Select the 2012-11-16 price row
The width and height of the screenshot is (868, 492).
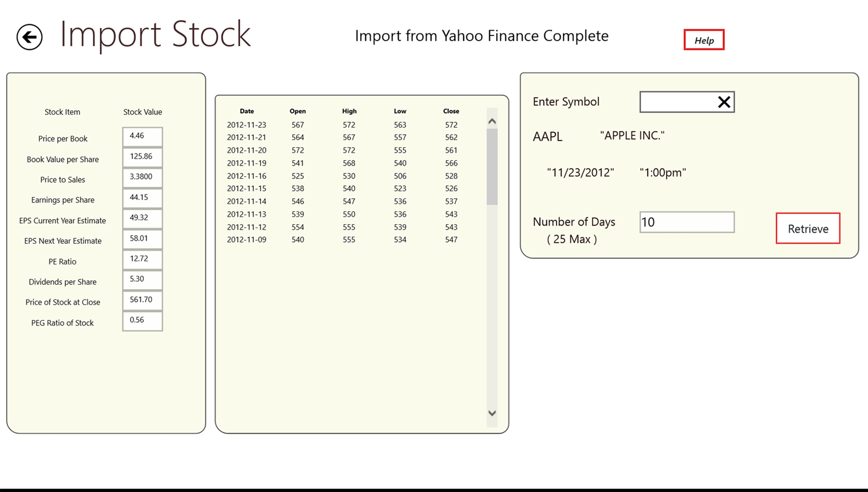tap(342, 176)
